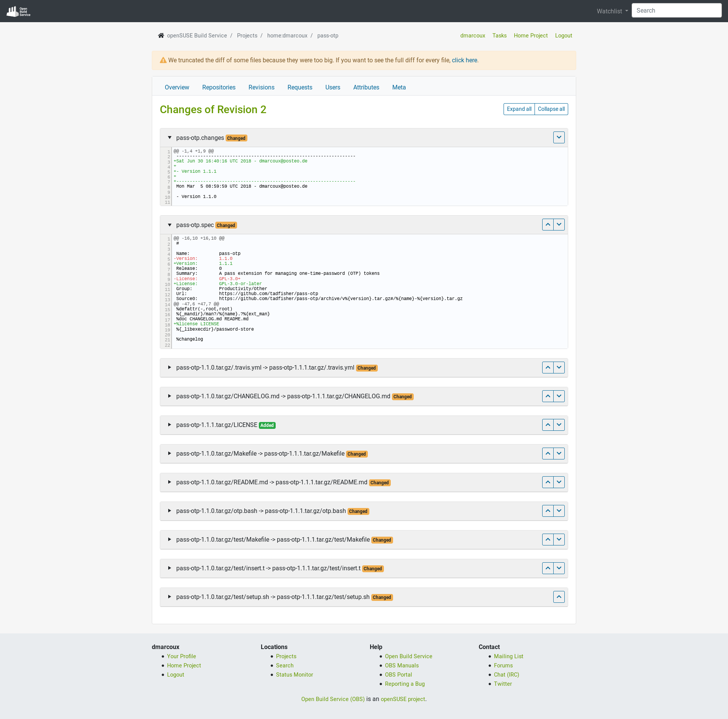The width and height of the screenshot is (728, 719).
Task: Click the up arrow beside the LICENSE file section
Action: pyautogui.click(x=548, y=425)
